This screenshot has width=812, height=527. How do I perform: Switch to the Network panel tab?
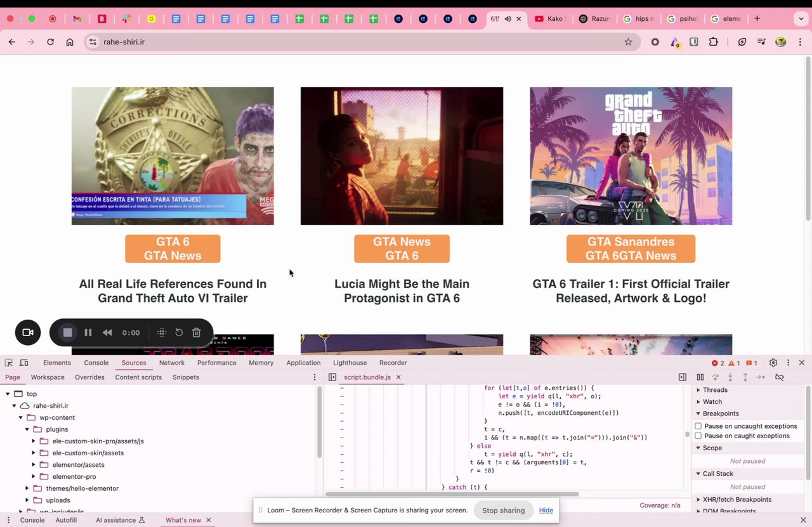172,363
